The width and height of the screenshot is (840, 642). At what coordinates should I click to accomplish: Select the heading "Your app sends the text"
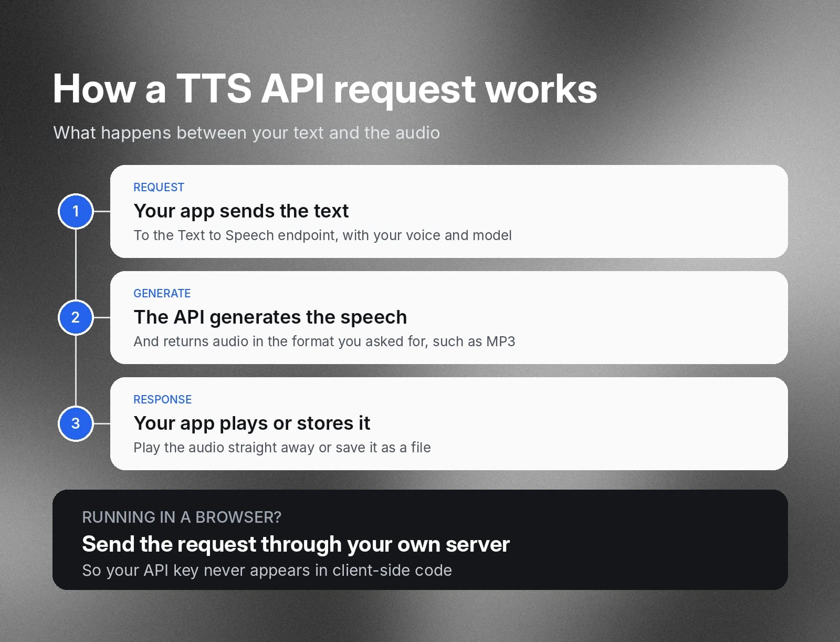(x=241, y=211)
